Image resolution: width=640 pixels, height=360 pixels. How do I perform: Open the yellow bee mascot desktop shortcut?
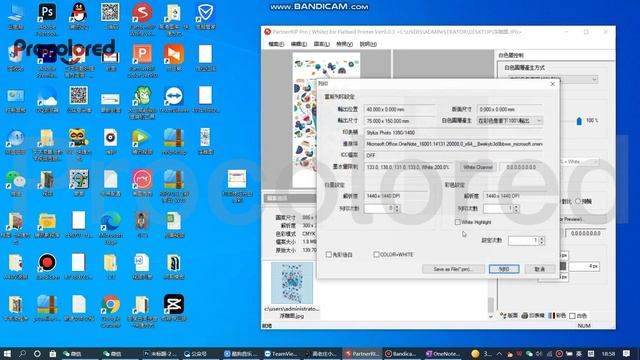click(x=78, y=138)
